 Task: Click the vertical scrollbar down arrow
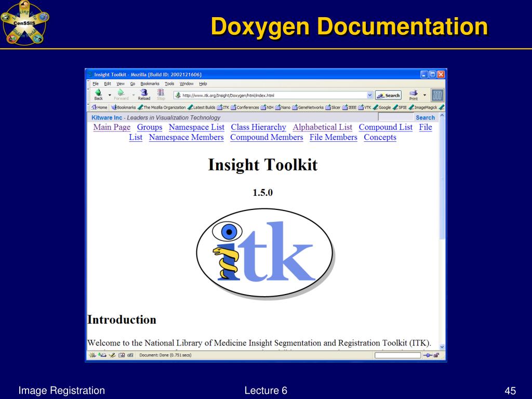(442, 347)
